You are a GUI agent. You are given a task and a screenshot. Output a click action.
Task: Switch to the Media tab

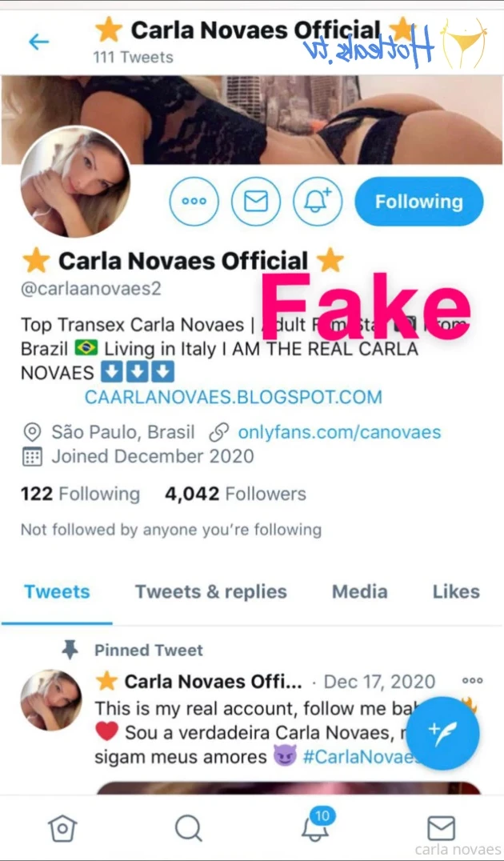(x=360, y=591)
